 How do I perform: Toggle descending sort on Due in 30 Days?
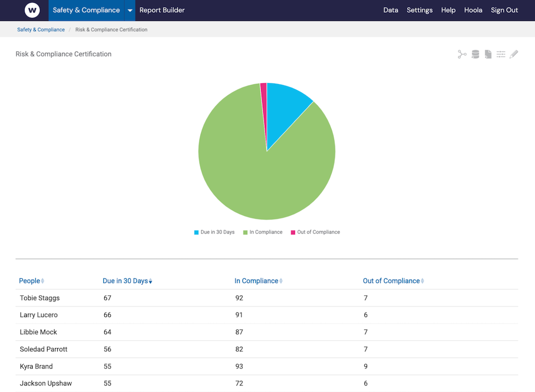(151, 281)
